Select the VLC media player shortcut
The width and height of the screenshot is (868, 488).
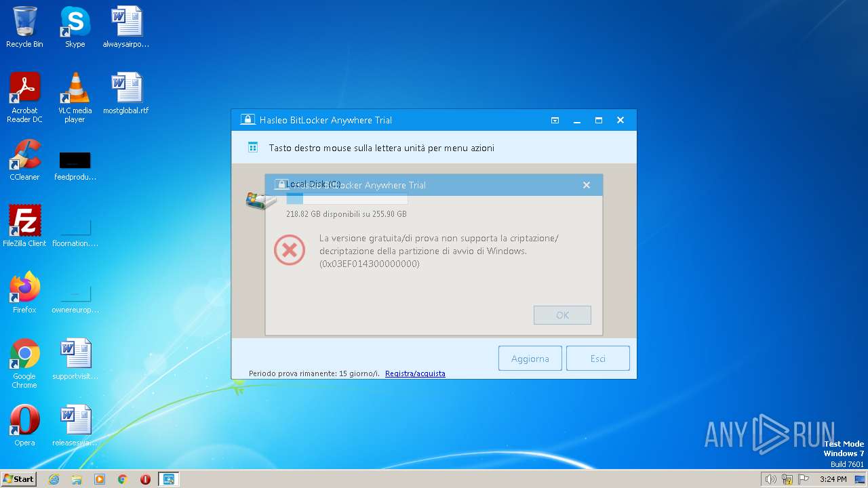[75, 98]
